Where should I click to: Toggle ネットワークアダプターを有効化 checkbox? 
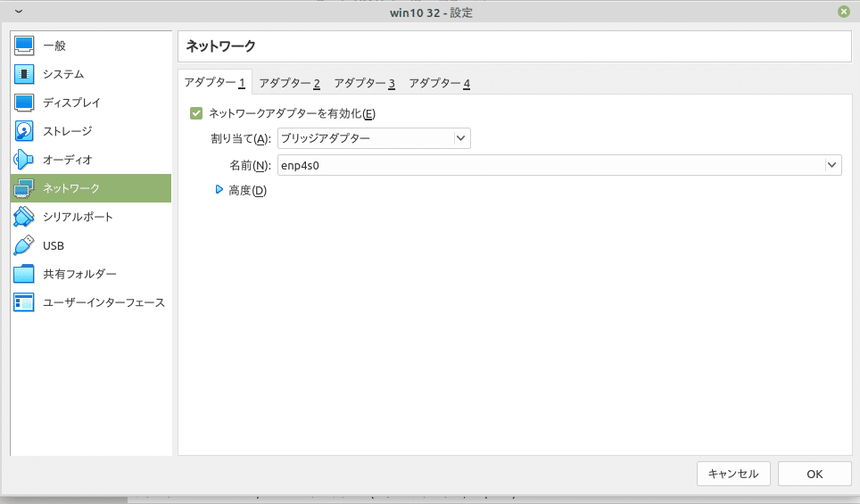[x=196, y=113]
